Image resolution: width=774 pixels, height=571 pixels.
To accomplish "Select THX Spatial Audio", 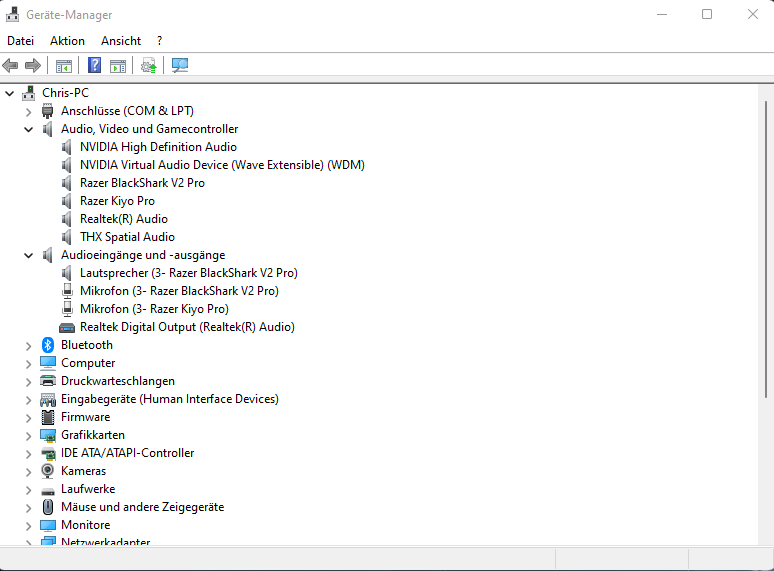I will pyautogui.click(x=127, y=237).
